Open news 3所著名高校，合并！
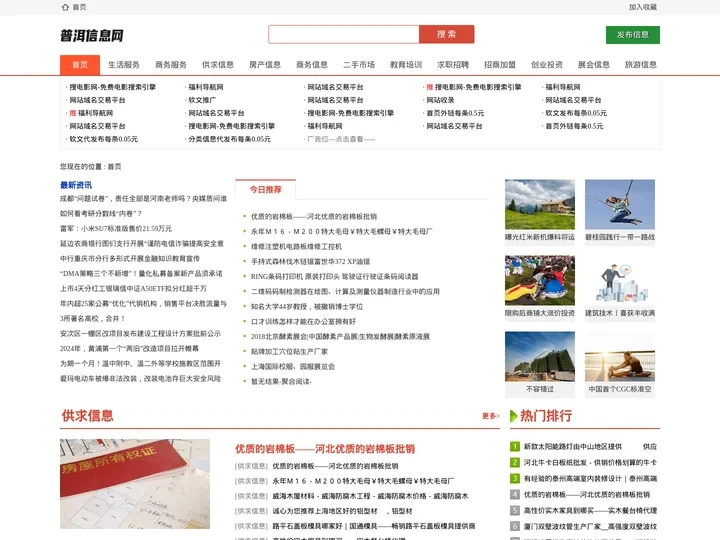Viewport: 720px width, 540px height. pyautogui.click(x=93, y=319)
